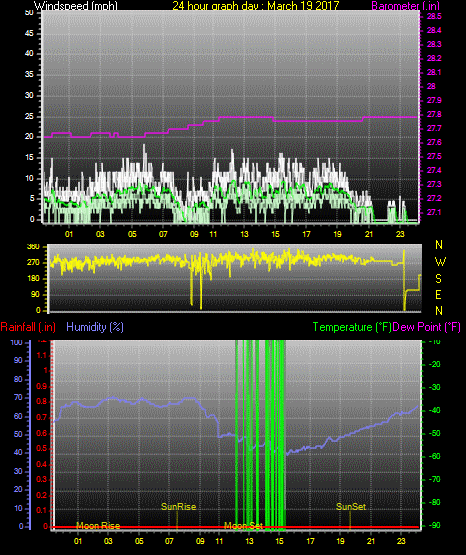Click the 0.2 rainfall scale value
Viewport: 466px width, 555px height.
pos(42,495)
